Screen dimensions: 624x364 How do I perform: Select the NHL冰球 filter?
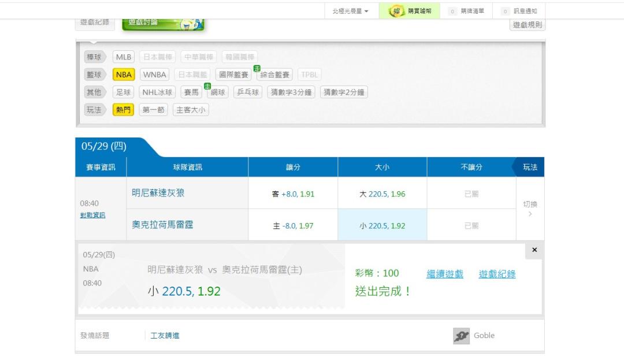click(157, 92)
